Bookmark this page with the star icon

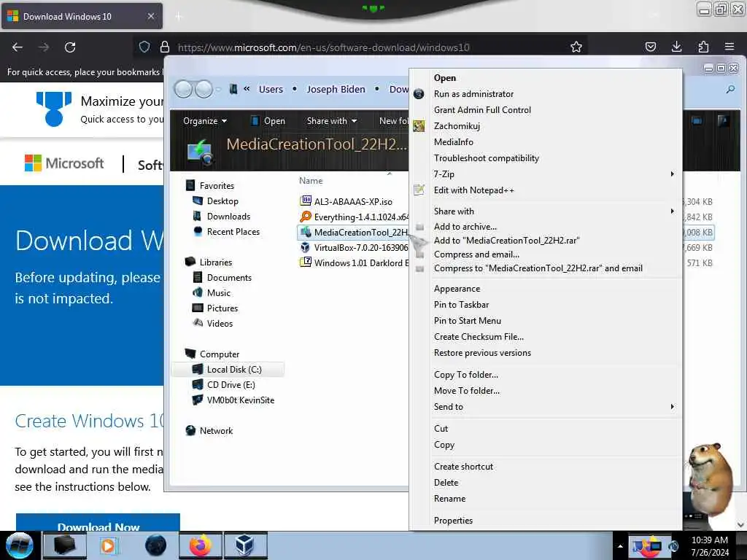(576, 47)
